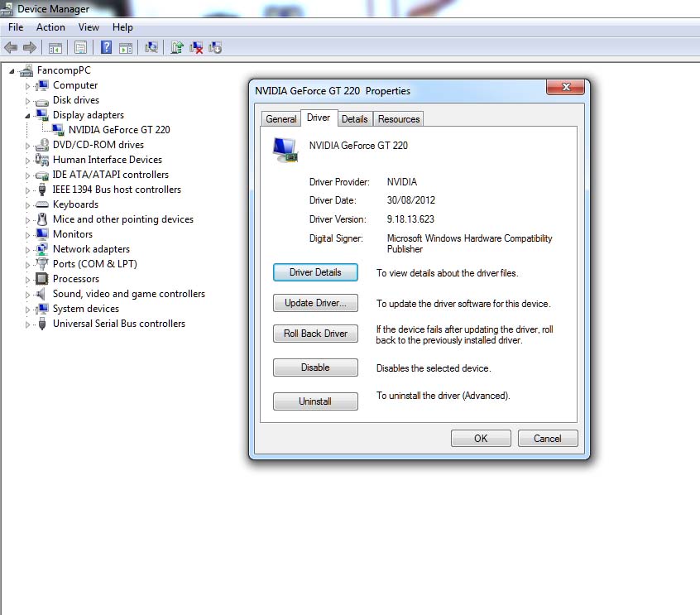Confirm the properties dialog with OK
The image size is (700, 615).
pos(480,439)
